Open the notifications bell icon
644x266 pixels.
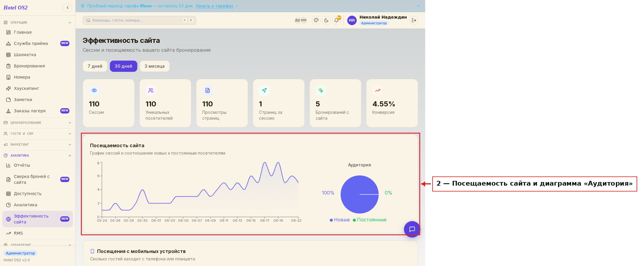coord(336,20)
